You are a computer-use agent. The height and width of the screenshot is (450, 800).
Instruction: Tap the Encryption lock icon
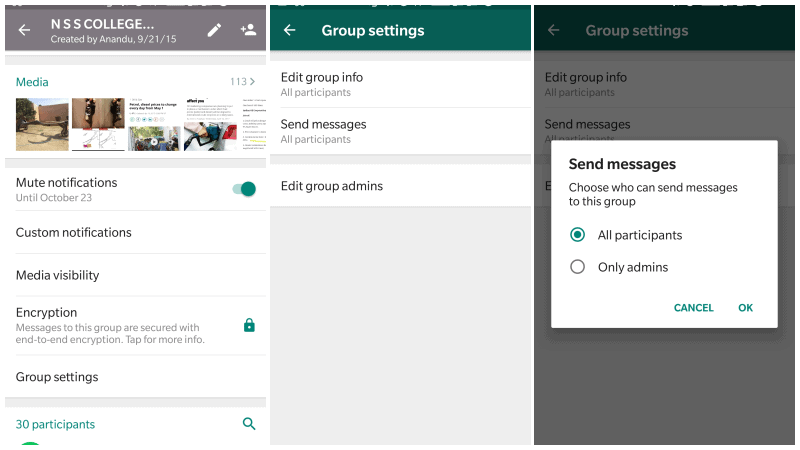click(x=249, y=325)
